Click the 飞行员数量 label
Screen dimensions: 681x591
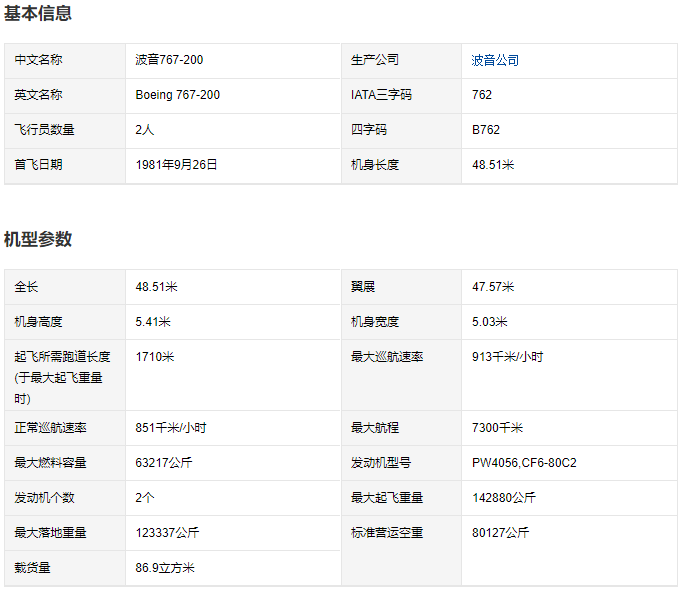click(x=44, y=130)
